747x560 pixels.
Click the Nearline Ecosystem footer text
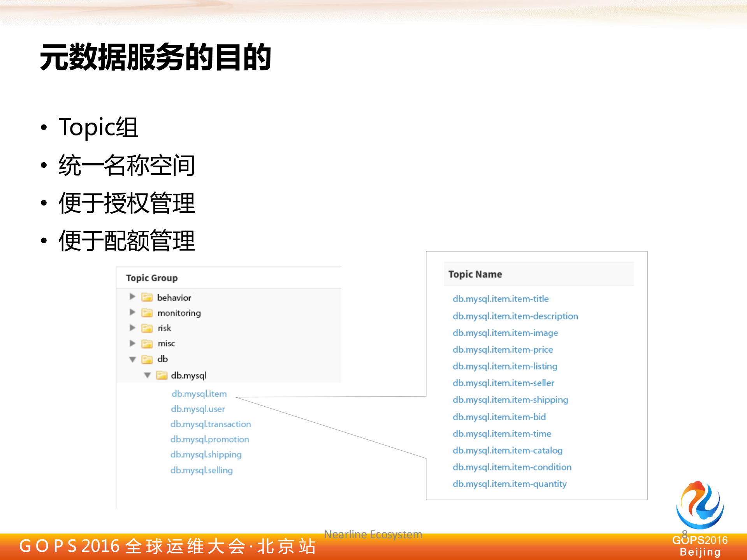[x=373, y=534]
